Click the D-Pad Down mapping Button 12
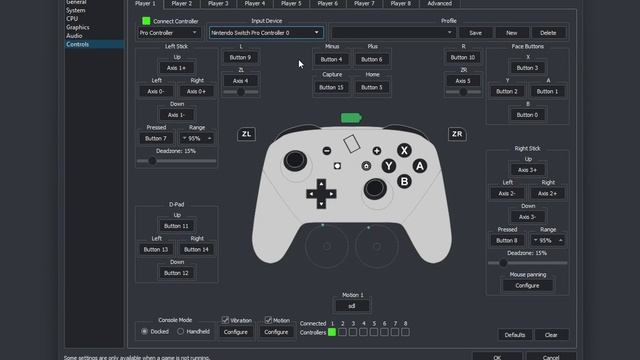The image size is (640, 360). click(x=176, y=273)
